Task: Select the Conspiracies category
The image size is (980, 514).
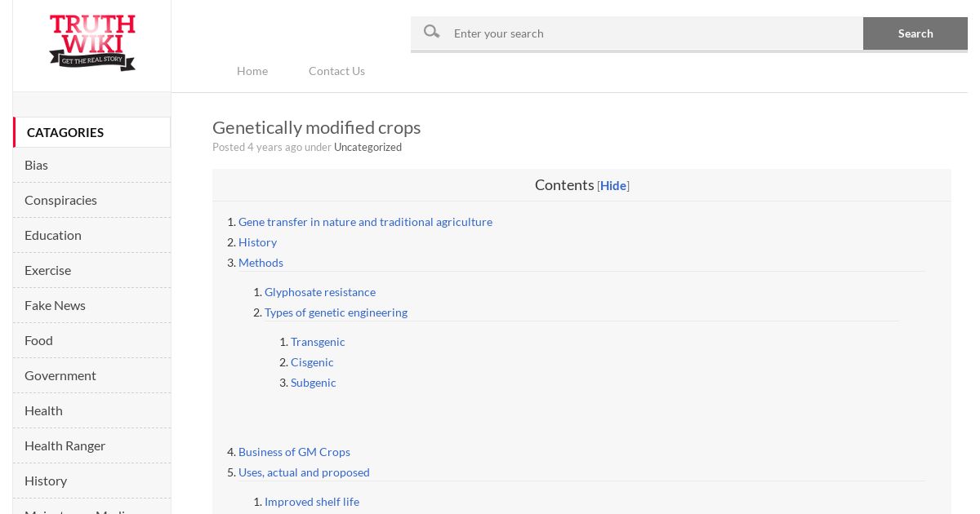Action: 91,200
